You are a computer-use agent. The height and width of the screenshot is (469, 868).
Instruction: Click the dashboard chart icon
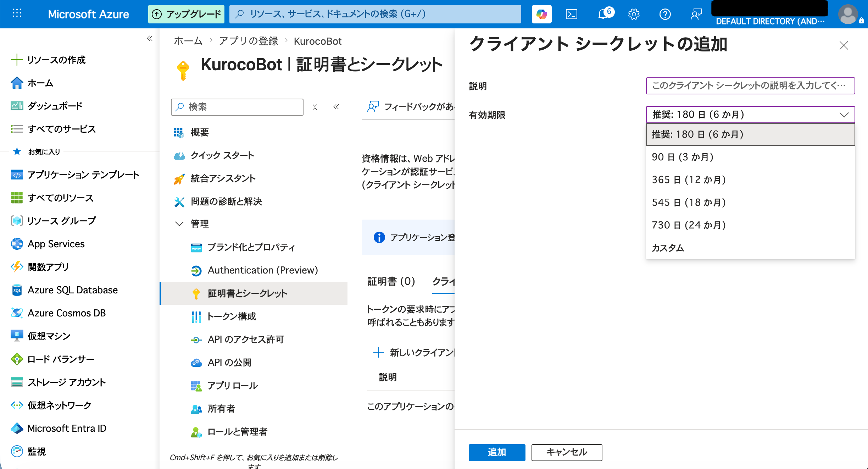(x=17, y=106)
